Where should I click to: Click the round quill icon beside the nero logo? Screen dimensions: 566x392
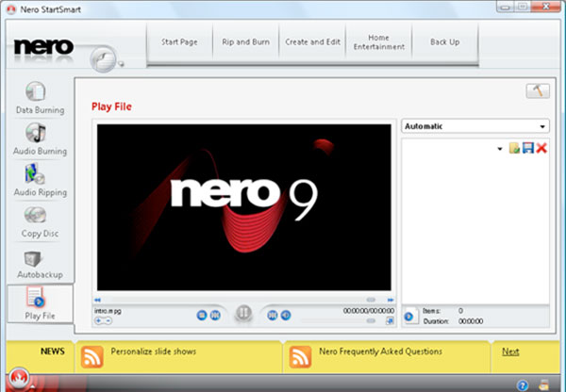[103, 58]
